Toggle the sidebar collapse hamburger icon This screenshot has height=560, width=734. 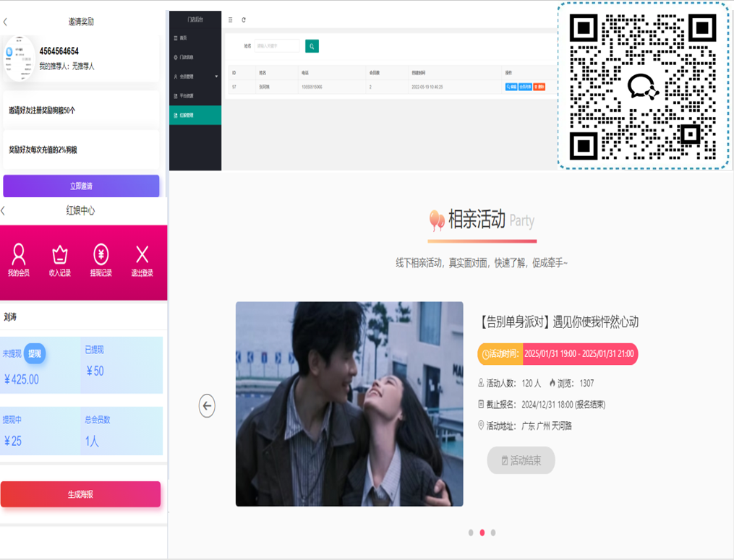tap(231, 20)
